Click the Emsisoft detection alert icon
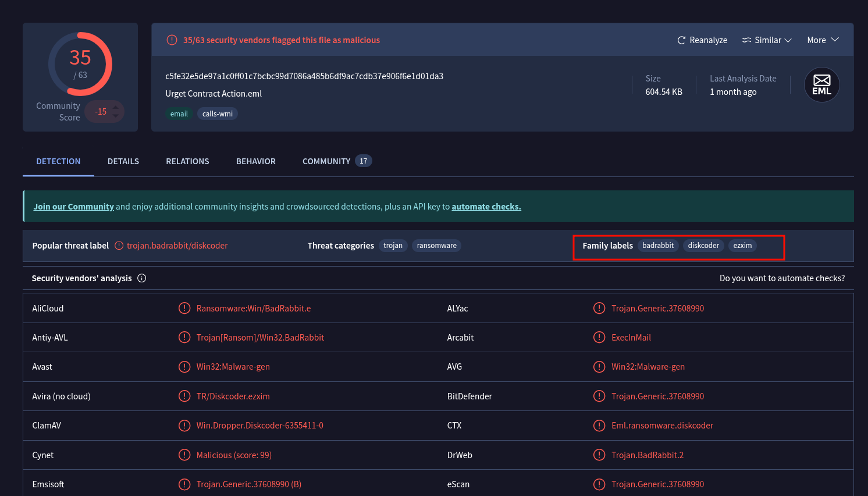 tap(184, 484)
